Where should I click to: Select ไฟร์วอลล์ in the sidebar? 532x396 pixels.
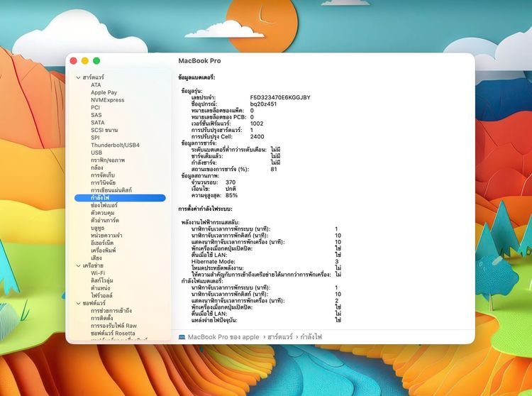101,295
